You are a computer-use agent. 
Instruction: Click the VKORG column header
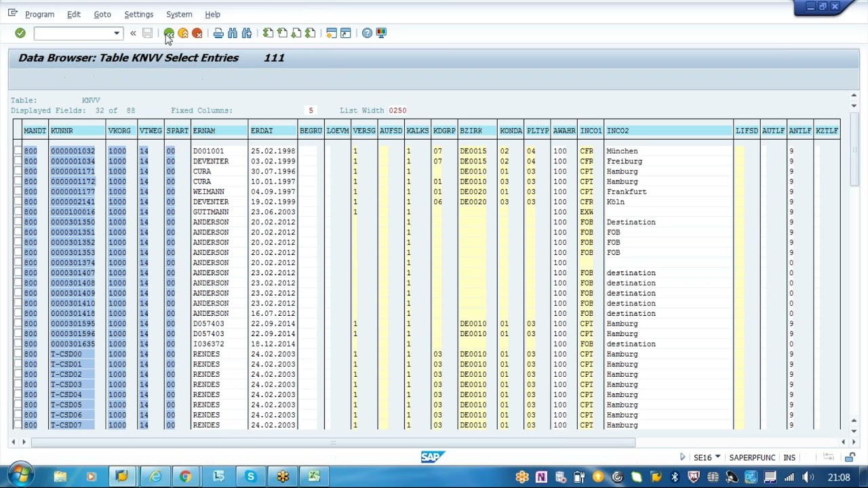(x=121, y=131)
